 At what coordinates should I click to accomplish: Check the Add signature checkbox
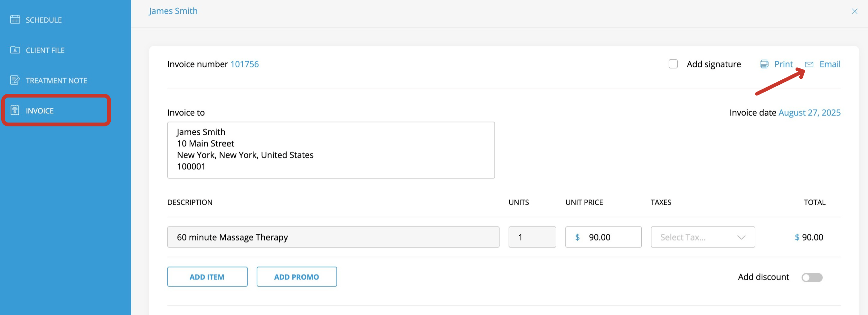click(x=673, y=64)
